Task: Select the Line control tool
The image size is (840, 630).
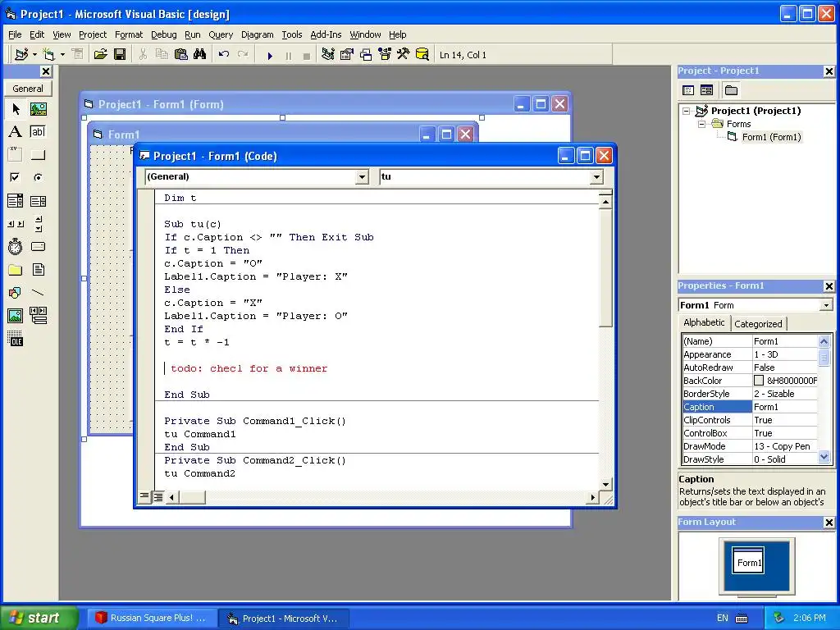Action: point(38,293)
